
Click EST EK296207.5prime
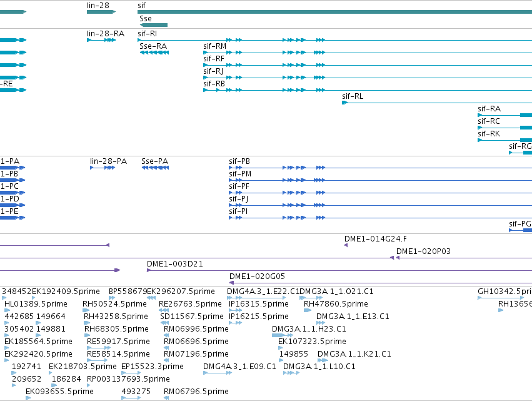[x=151, y=298]
